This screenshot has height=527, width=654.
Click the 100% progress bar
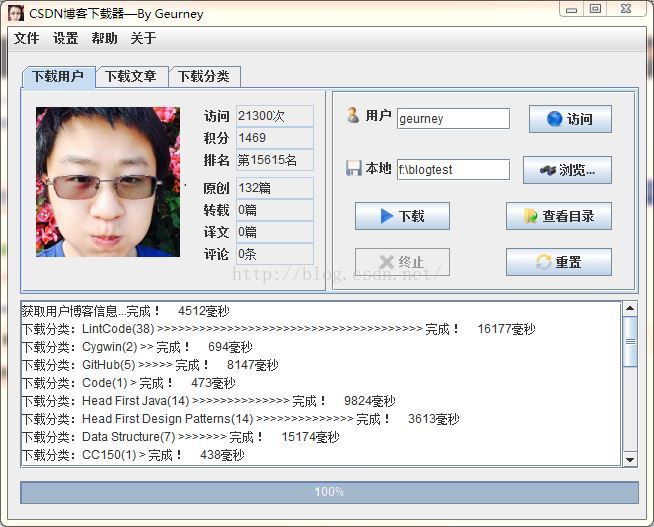coord(329,492)
